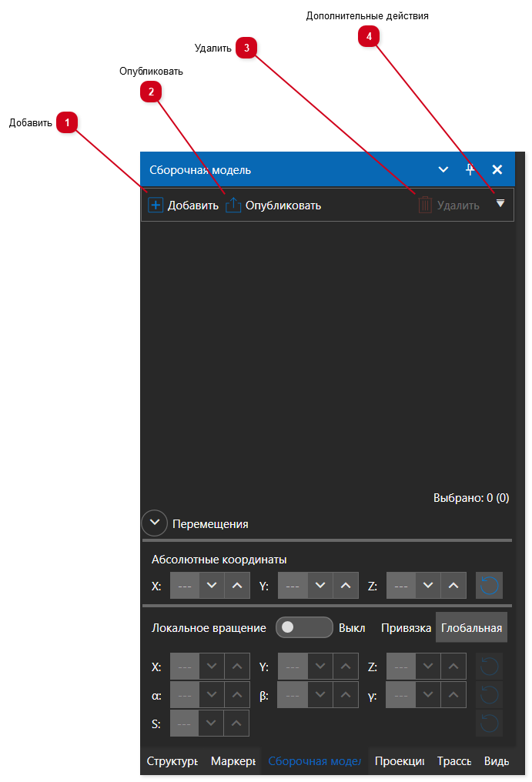Switch to the Проекции tab
This screenshot has width=532, height=782.
(x=399, y=761)
